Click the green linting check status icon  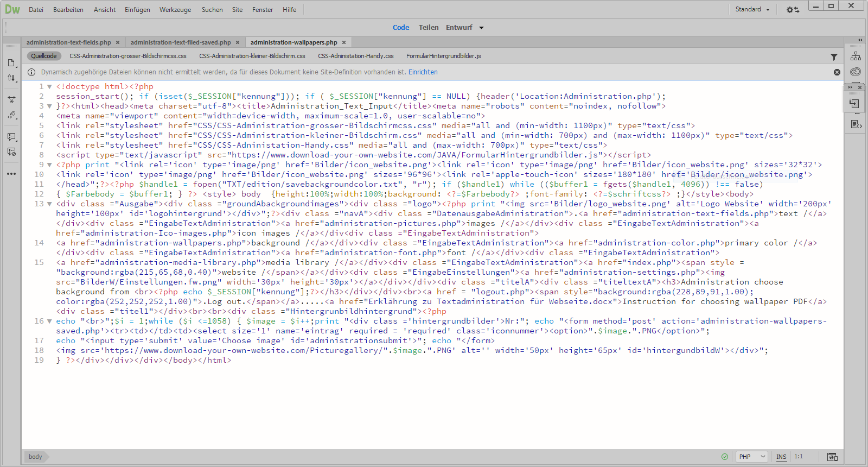point(725,457)
